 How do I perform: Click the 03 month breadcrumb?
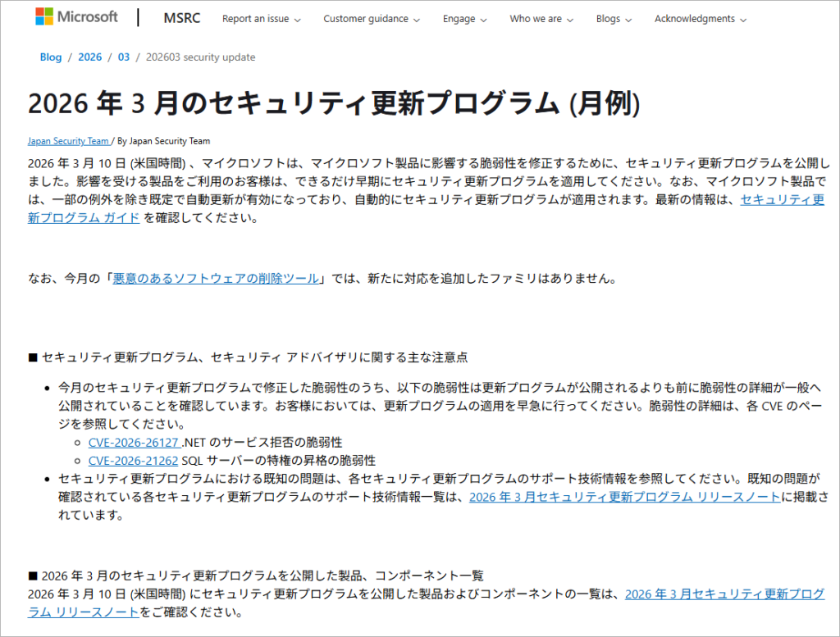124,57
